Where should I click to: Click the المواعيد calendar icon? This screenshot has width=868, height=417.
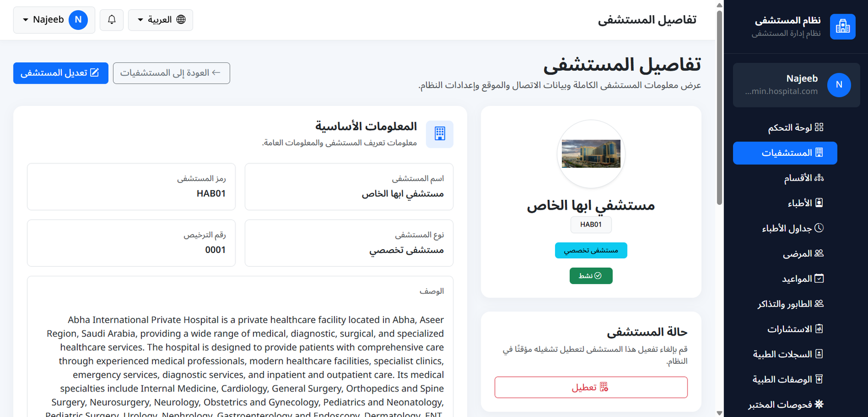819,279
